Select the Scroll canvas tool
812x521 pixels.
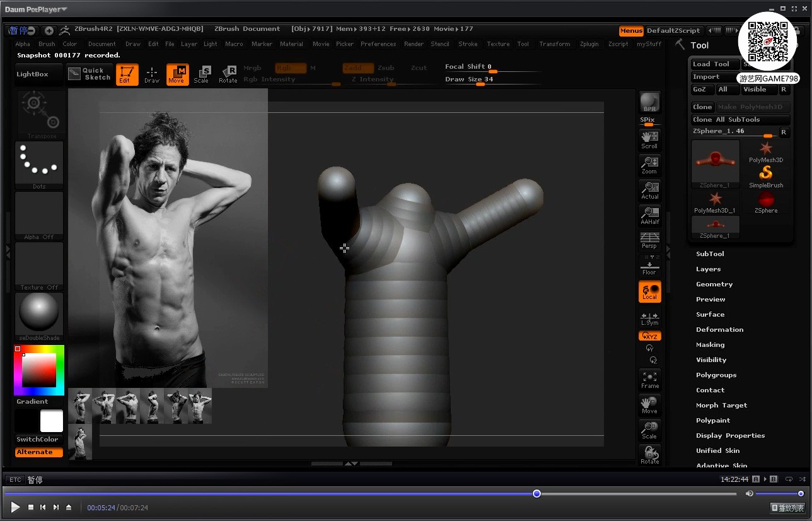(x=649, y=139)
